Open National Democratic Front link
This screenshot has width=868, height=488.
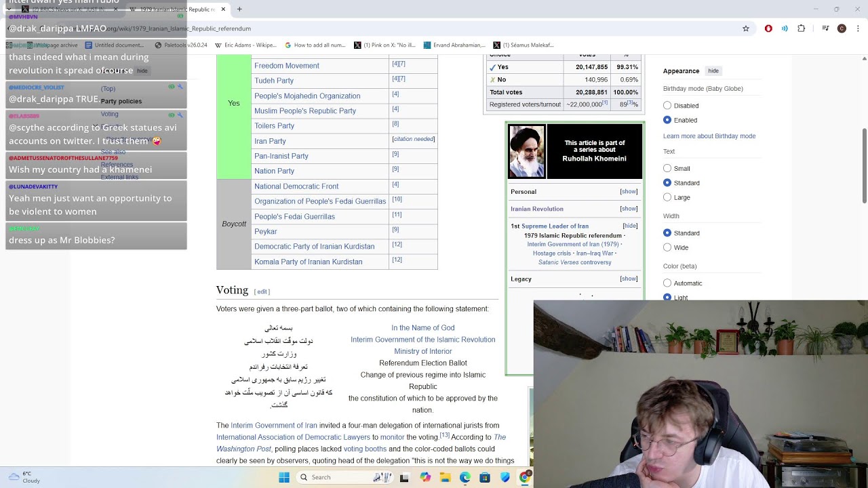pos(296,186)
